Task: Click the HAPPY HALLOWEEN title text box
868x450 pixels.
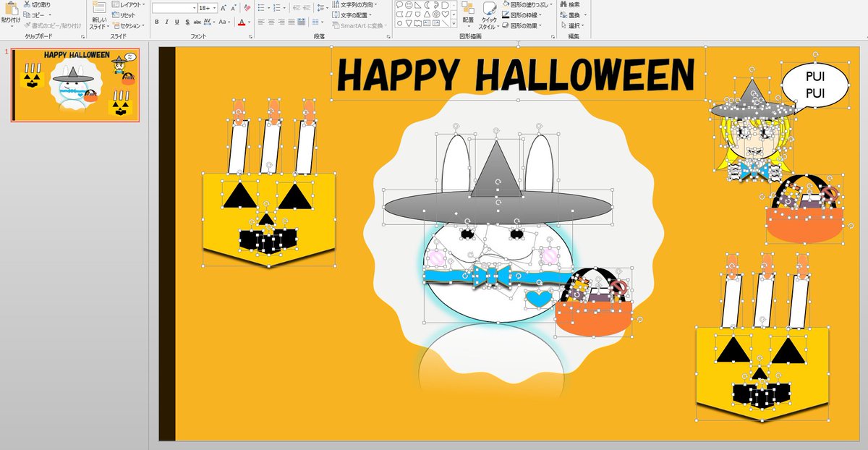Action: tap(516, 75)
